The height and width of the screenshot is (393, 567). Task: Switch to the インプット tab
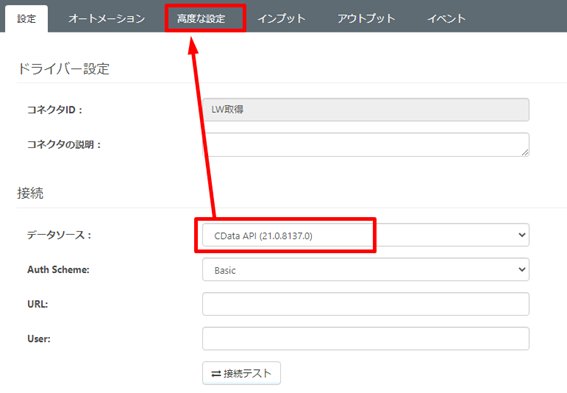point(281,19)
